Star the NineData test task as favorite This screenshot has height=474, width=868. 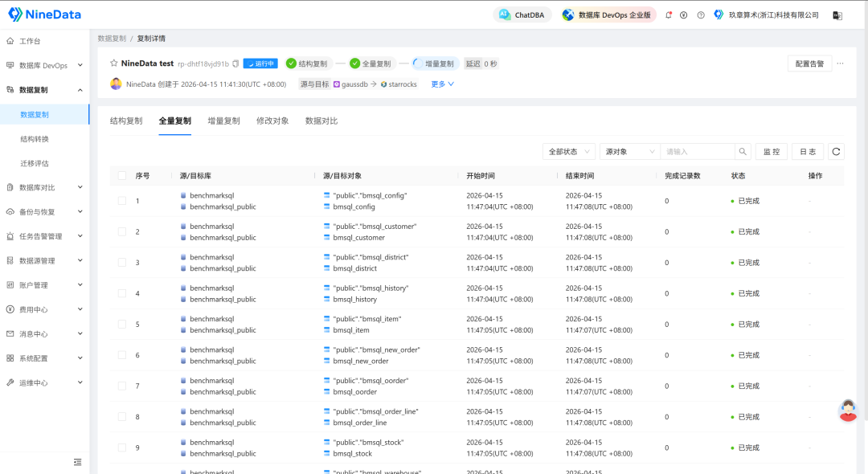[x=114, y=63]
